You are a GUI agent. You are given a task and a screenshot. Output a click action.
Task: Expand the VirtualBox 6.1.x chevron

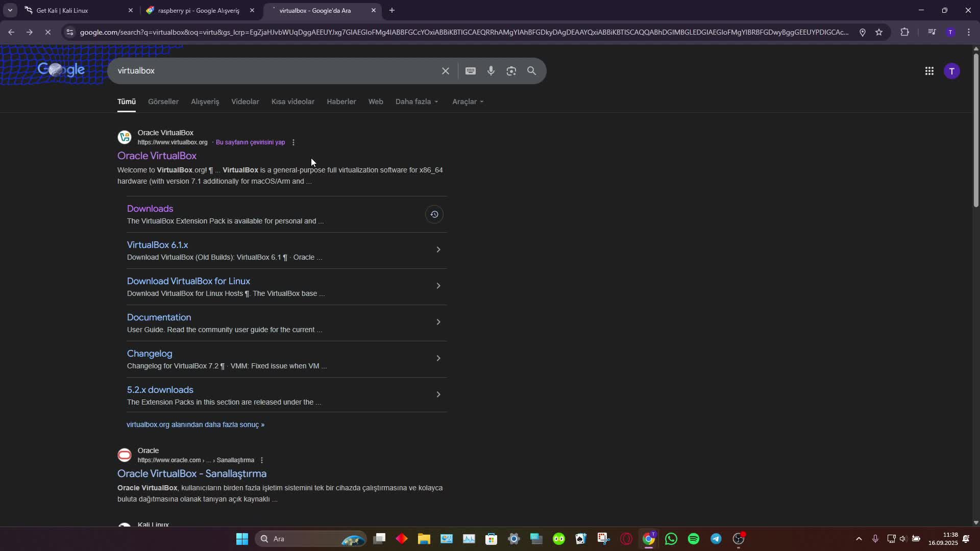438,249
